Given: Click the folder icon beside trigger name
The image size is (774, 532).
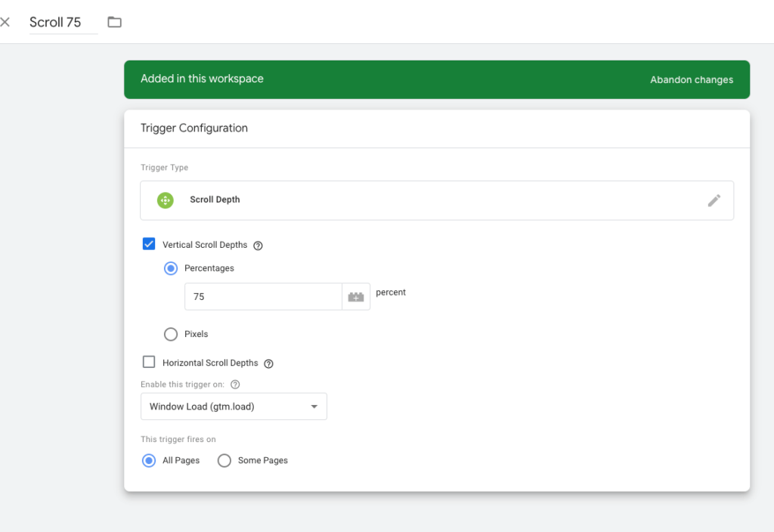Looking at the screenshot, I should coord(115,22).
